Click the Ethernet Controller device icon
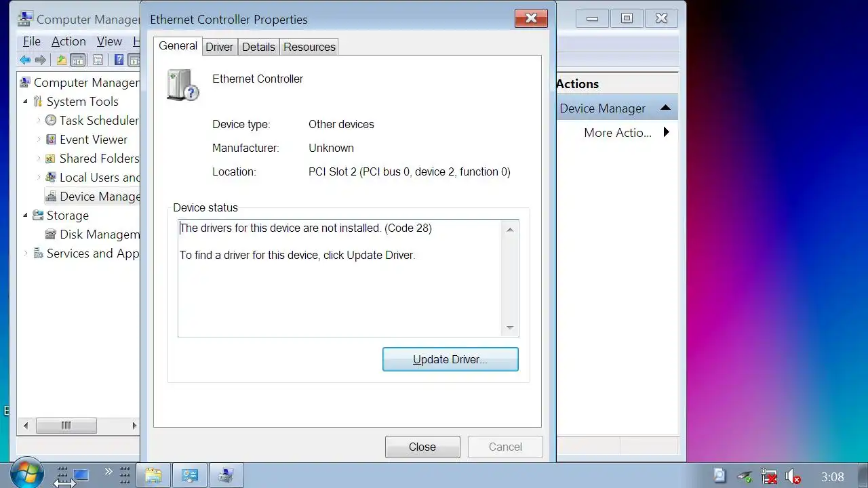Image resolution: width=868 pixels, height=488 pixels. [182, 85]
